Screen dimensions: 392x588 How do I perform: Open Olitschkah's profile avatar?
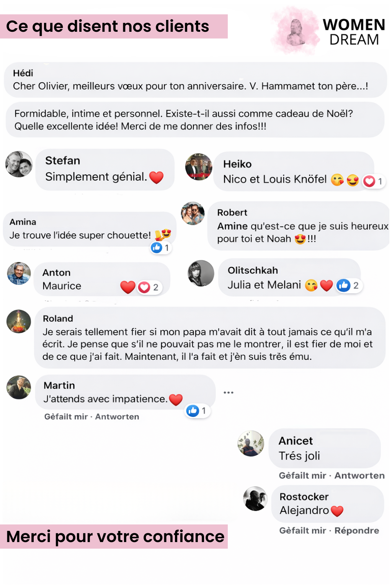[x=201, y=273]
